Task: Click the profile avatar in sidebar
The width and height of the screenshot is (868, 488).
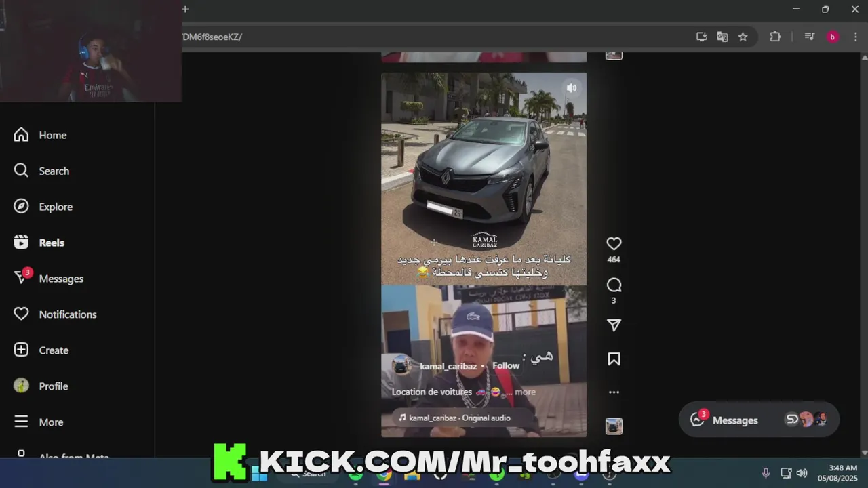Action: (x=21, y=386)
